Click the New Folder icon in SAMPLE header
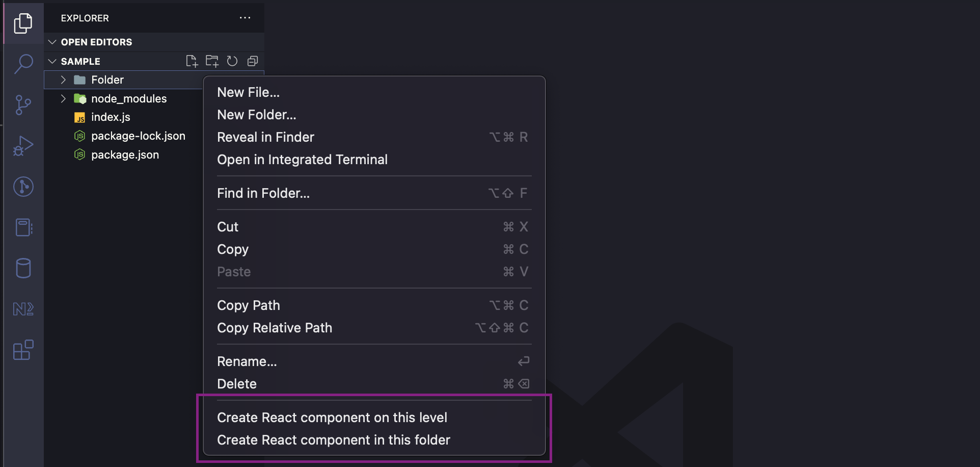Screen dimensions: 980x467 coord(212,61)
